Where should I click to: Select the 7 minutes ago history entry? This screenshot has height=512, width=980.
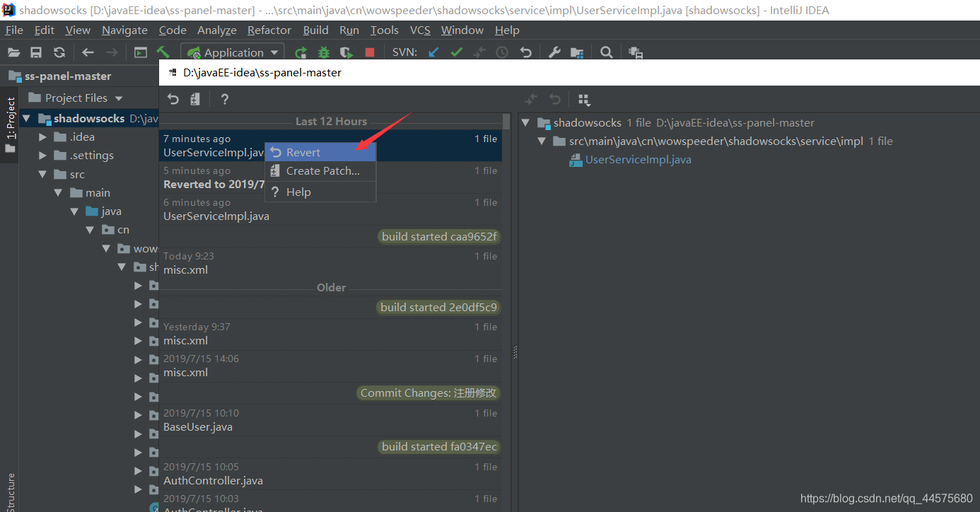pos(330,146)
